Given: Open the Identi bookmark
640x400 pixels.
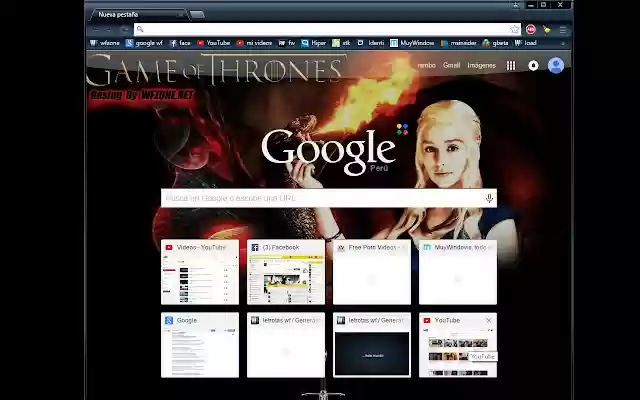Looking at the screenshot, I should pyautogui.click(x=371, y=43).
